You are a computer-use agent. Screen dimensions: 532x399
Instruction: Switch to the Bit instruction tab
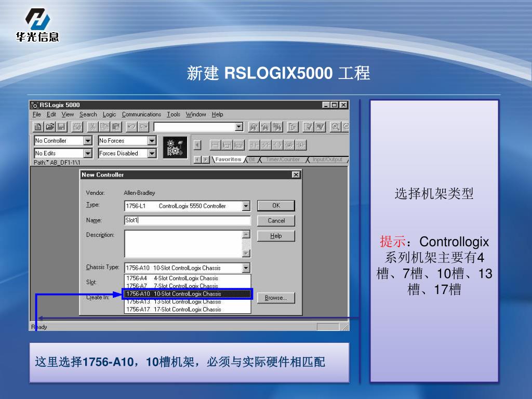[252, 159]
